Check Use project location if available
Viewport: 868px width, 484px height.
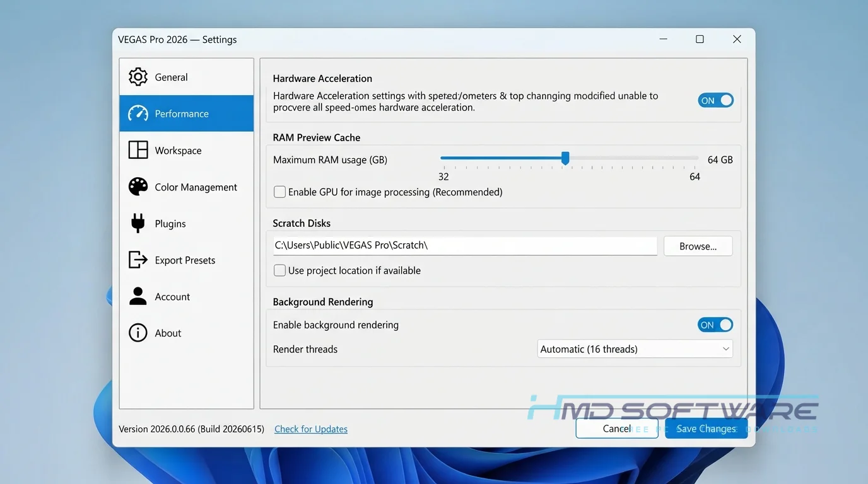point(279,270)
